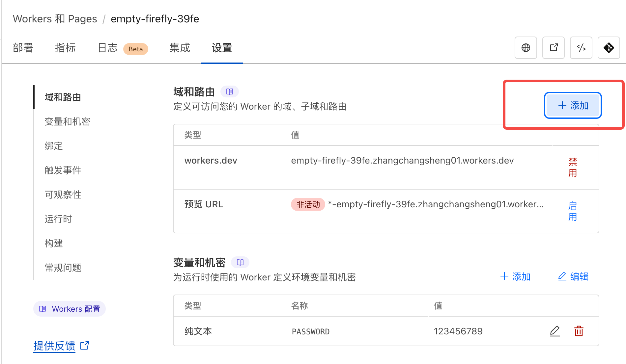This screenshot has height=364, width=626.
Task: Click 编辑 for variables and secrets
Action: (573, 276)
